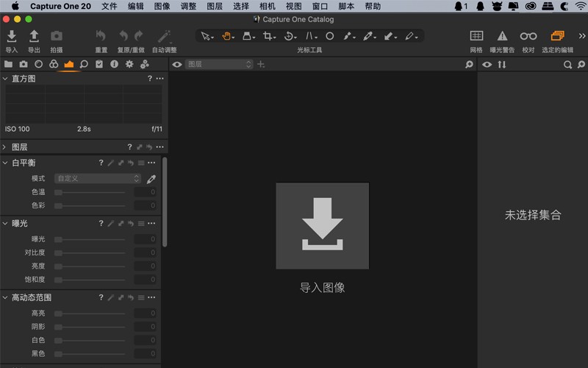
Task: Click the browser search magnifier icon
Action: (x=567, y=65)
